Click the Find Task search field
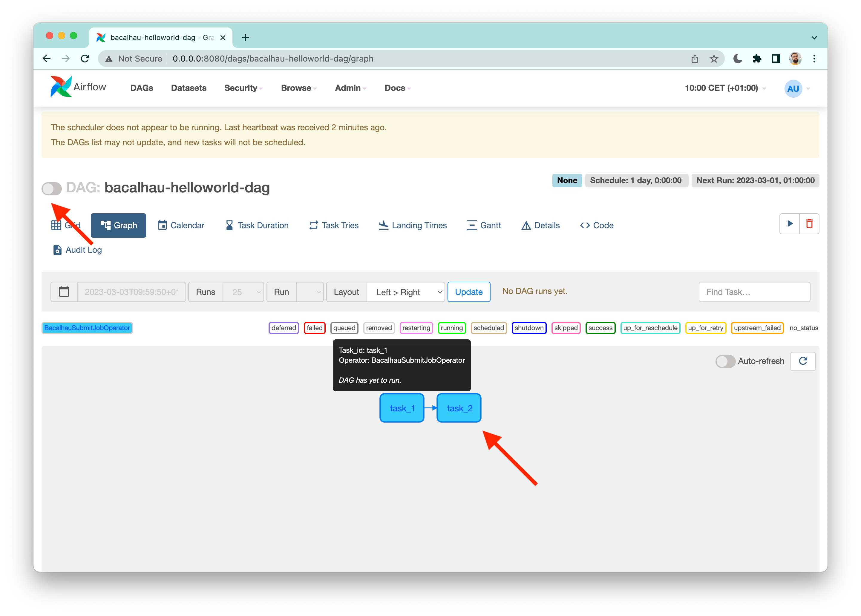The image size is (861, 616). click(754, 292)
